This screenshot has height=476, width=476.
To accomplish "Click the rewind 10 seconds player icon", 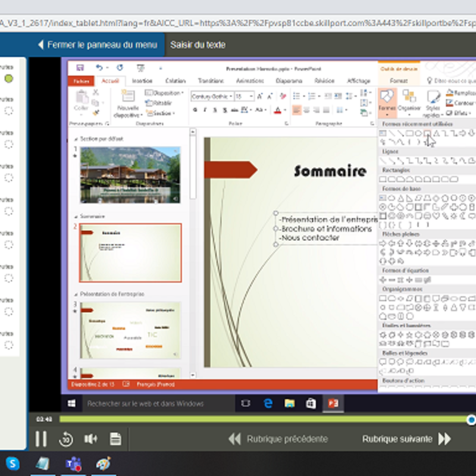I will 66,439.
